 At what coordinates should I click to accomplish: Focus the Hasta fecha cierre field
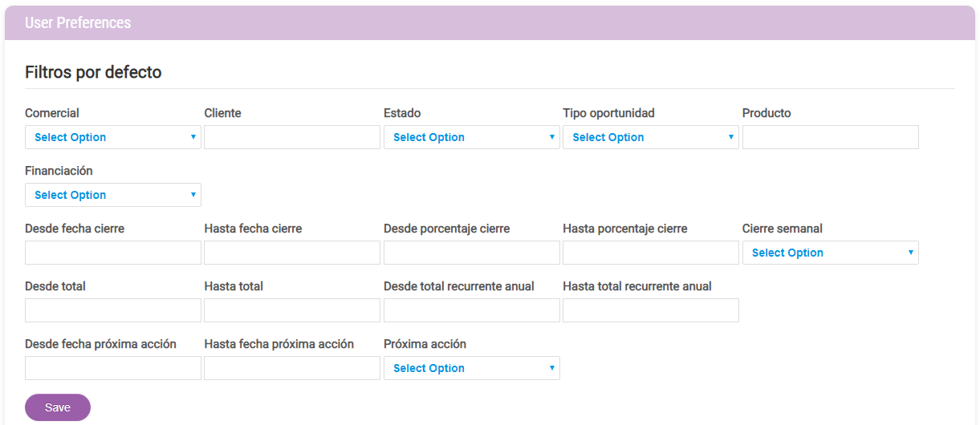coord(292,253)
